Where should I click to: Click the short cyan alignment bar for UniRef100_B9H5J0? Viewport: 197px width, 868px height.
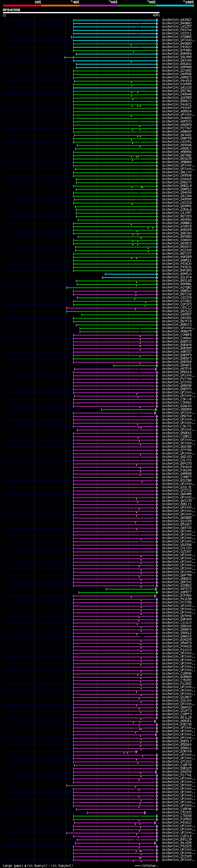tap(131, 274)
